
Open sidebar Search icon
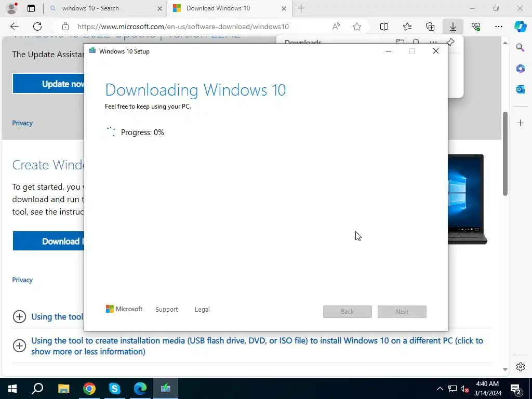[520, 47]
